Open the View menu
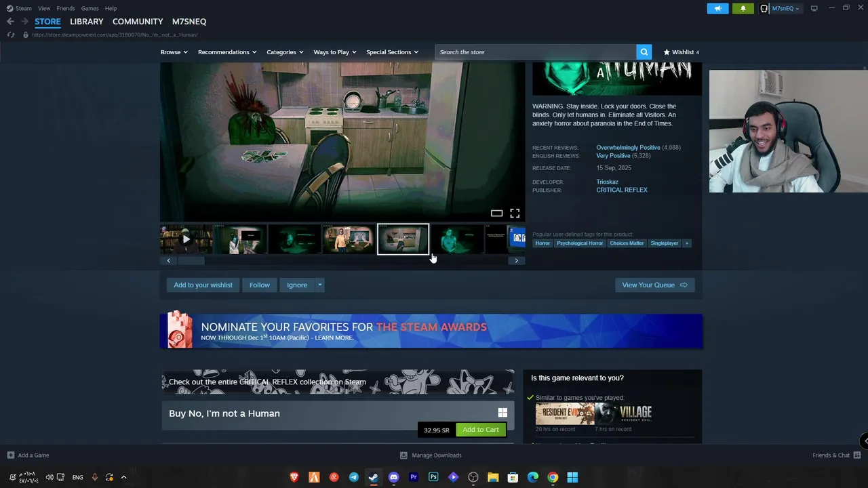868x488 pixels. pyautogui.click(x=44, y=8)
